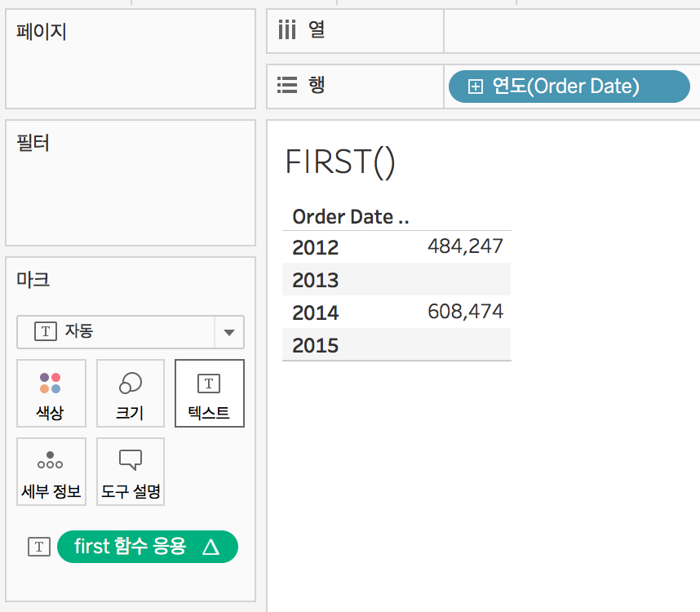Expand the plus on 연도(Order Date) pill
This screenshot has width=700, height=612.
[476, 86]
